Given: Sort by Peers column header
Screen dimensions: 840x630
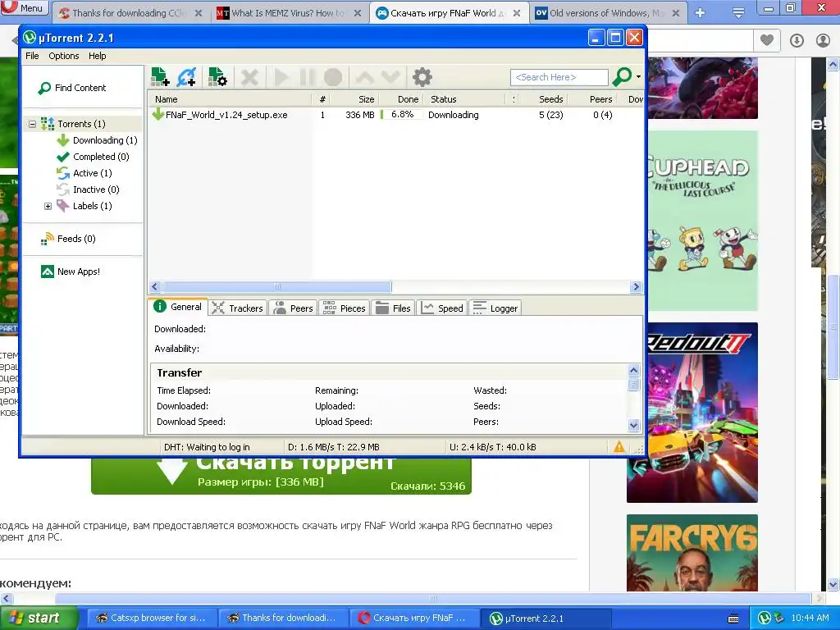Looking at the screenshot, I should [x=592, y=99].
